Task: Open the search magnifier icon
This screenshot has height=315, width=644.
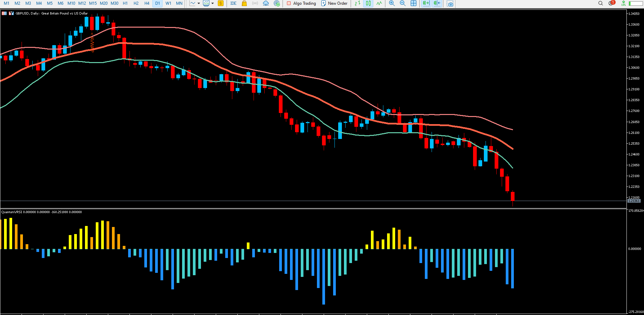Action: [601, 3]
